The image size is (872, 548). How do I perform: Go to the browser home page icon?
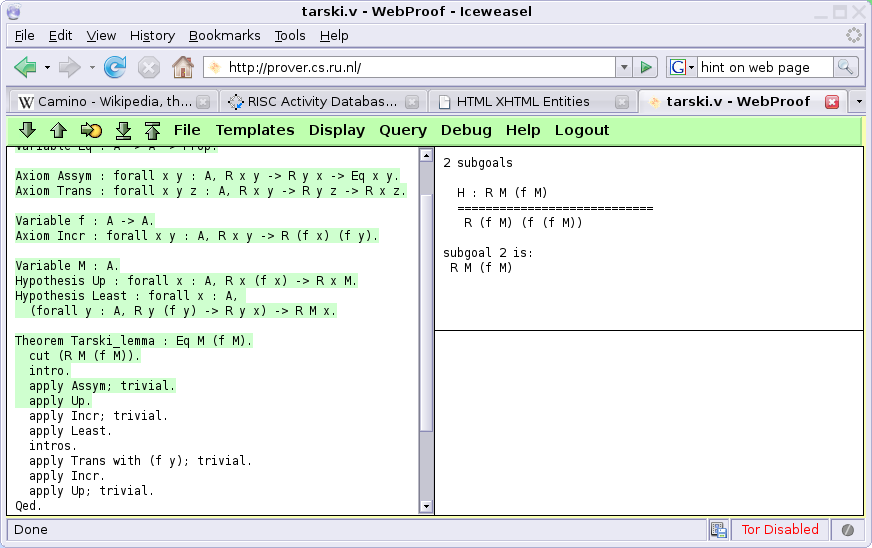[x=182, y=68]
